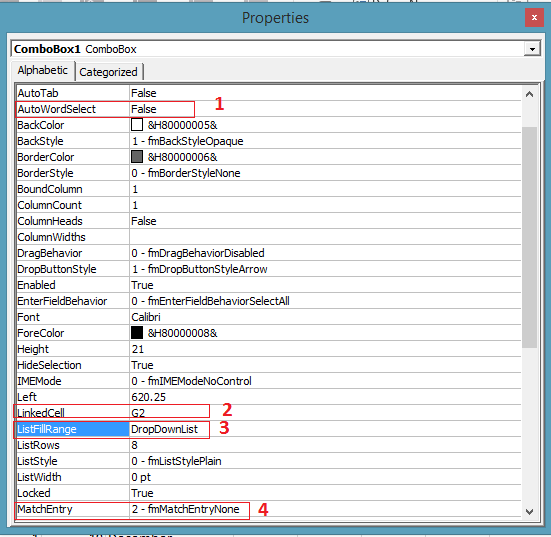Select the BoundColumn property name

50,189
